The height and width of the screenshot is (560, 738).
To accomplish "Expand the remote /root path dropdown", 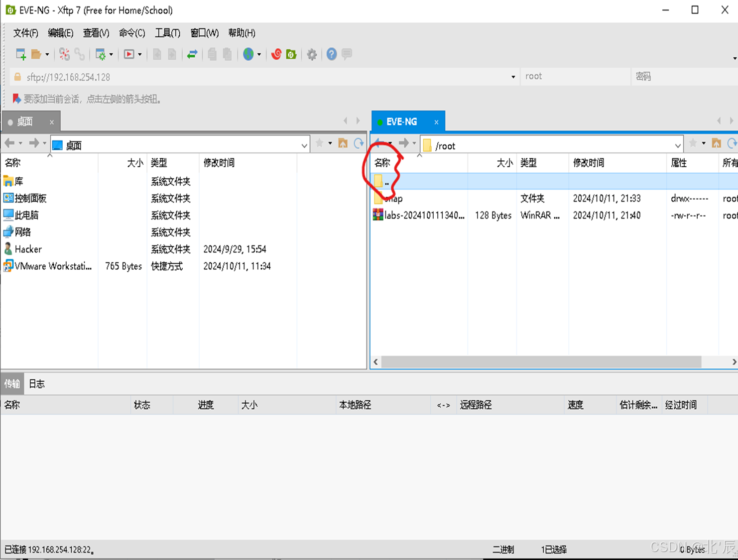I will pos(678,146).
